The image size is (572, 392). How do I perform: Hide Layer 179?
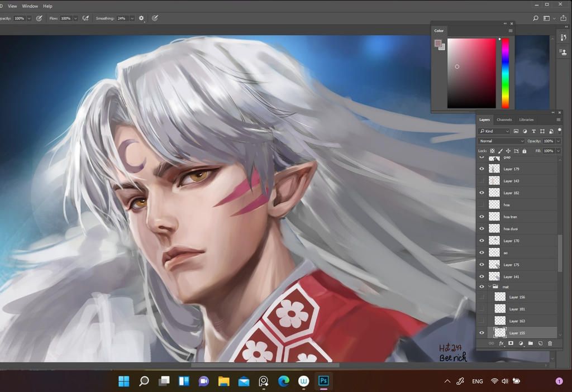coord(482,169)
